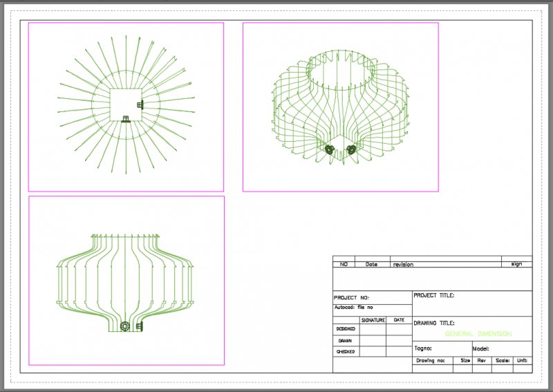Click the "DESIGNED" row label
This screenshot has height=392, width=553.
click(346, 328)
